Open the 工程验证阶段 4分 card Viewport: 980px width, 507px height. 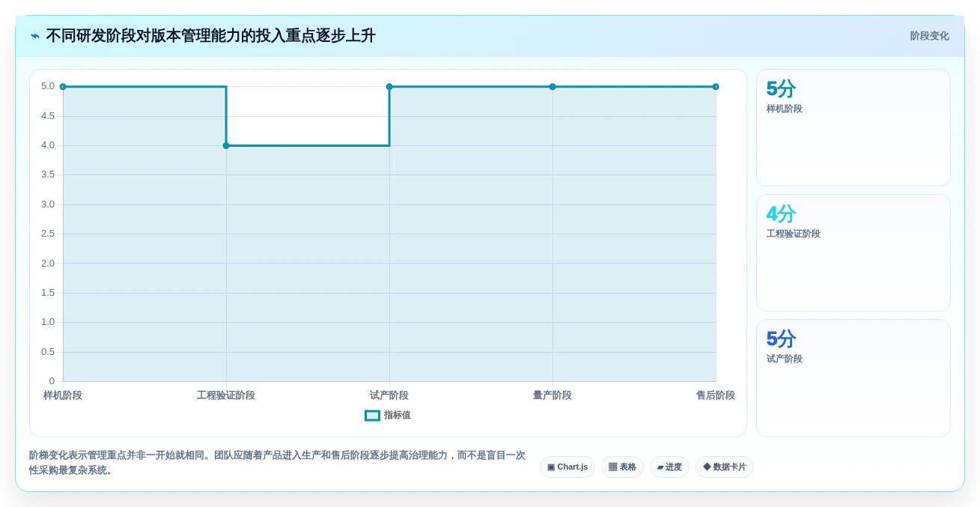point(853,253)
